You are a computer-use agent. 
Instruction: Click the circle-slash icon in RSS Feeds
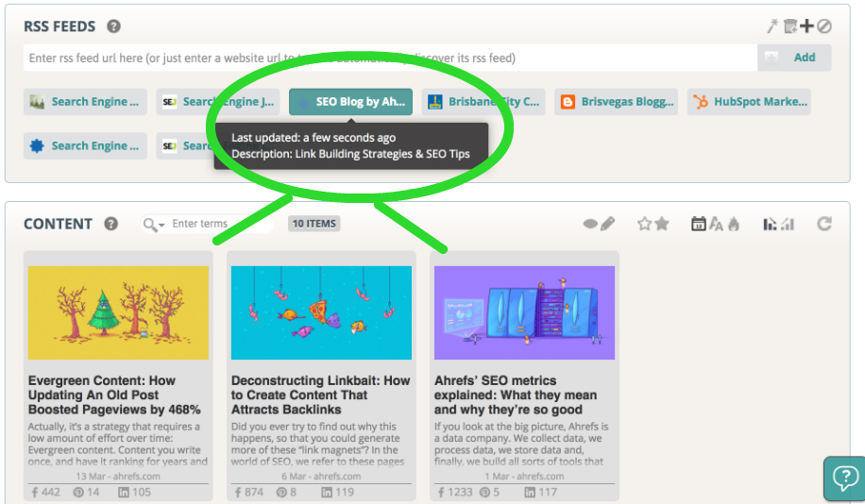pyautogui.click(x=824, y=25)
